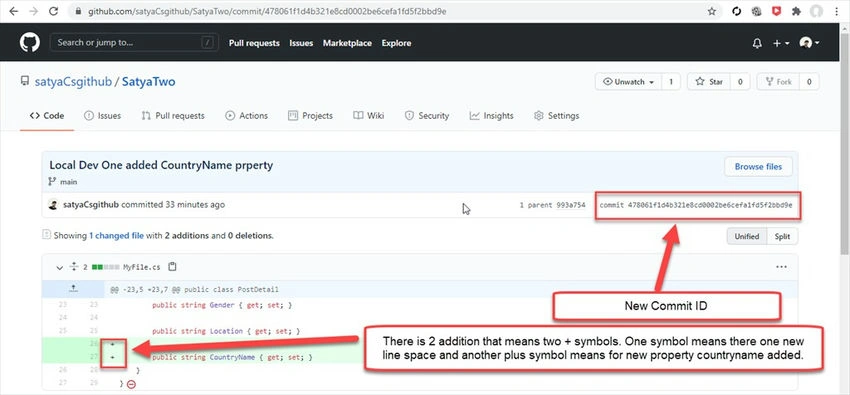
Task: Click the expand-all icon beside file count
Action: [74, 267]
